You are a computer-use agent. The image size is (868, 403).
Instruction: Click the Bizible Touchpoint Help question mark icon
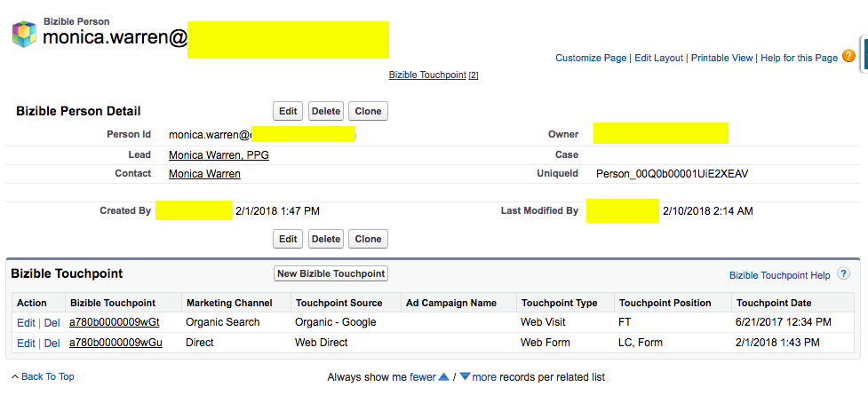(x=843, y=273)
